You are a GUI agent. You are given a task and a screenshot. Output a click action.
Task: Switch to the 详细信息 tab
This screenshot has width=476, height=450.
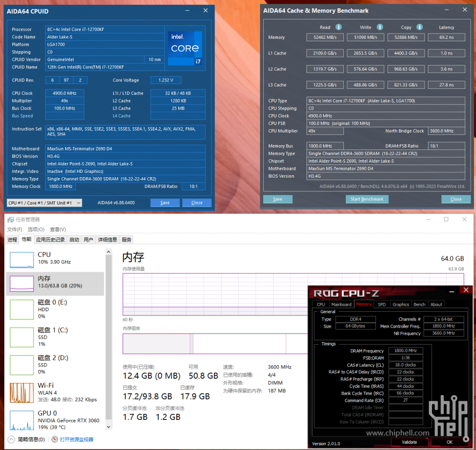(107, 240)
